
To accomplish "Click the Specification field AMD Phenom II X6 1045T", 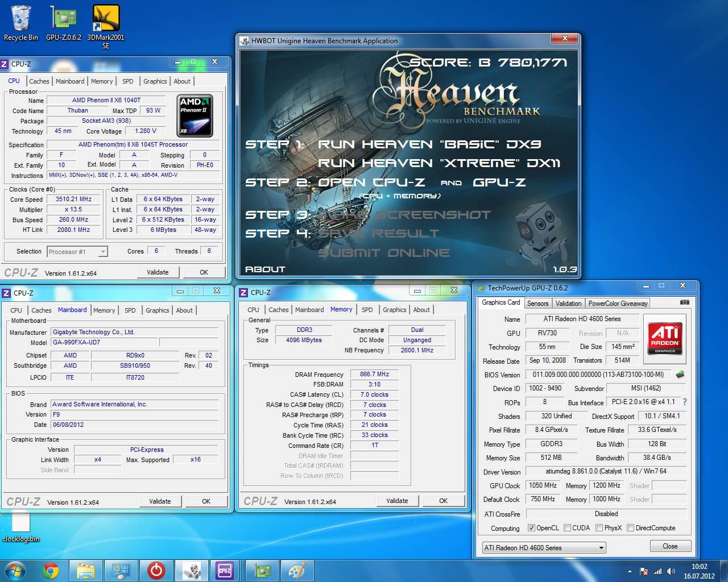I will coord(133,144).
